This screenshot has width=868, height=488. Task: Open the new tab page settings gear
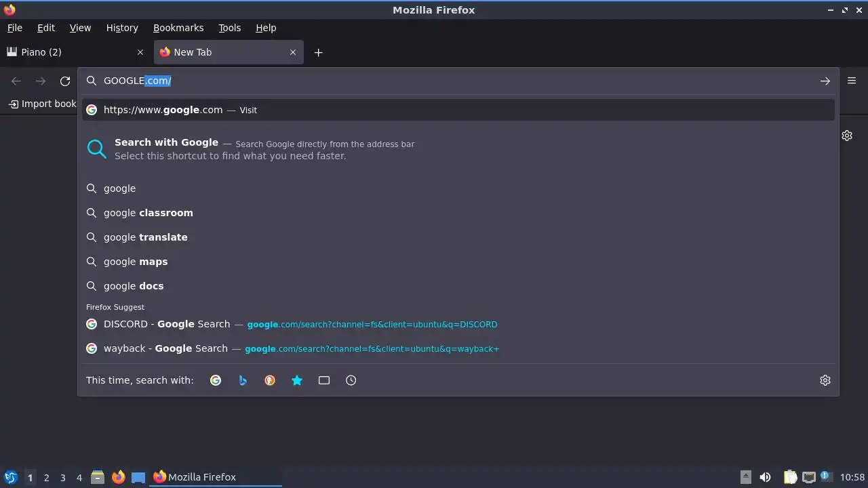point(847,136)
